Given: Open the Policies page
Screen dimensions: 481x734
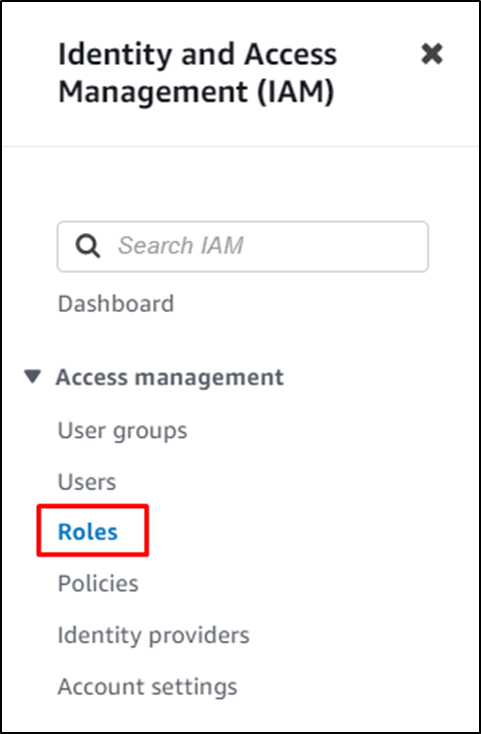Looking at the screenshot, I should coord(98,584).
